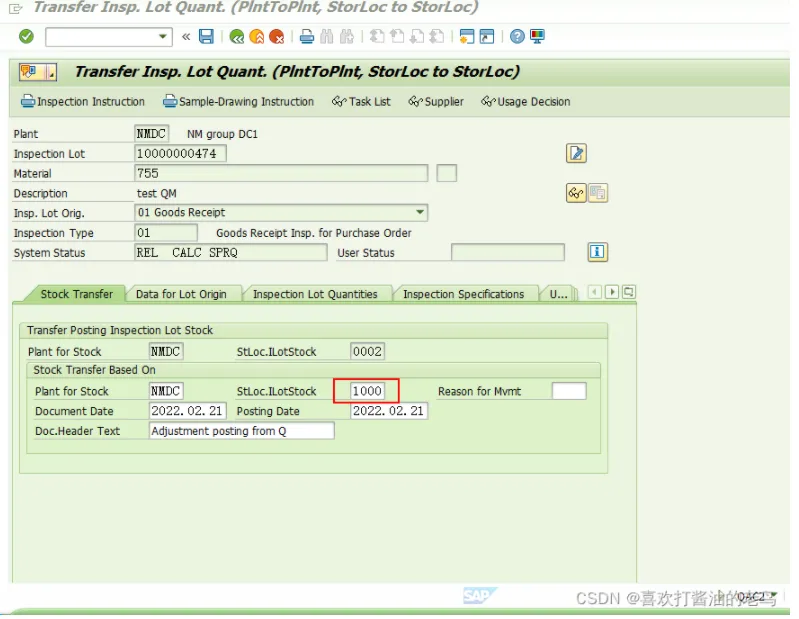Click the orange Exit icon

(257, 37)
